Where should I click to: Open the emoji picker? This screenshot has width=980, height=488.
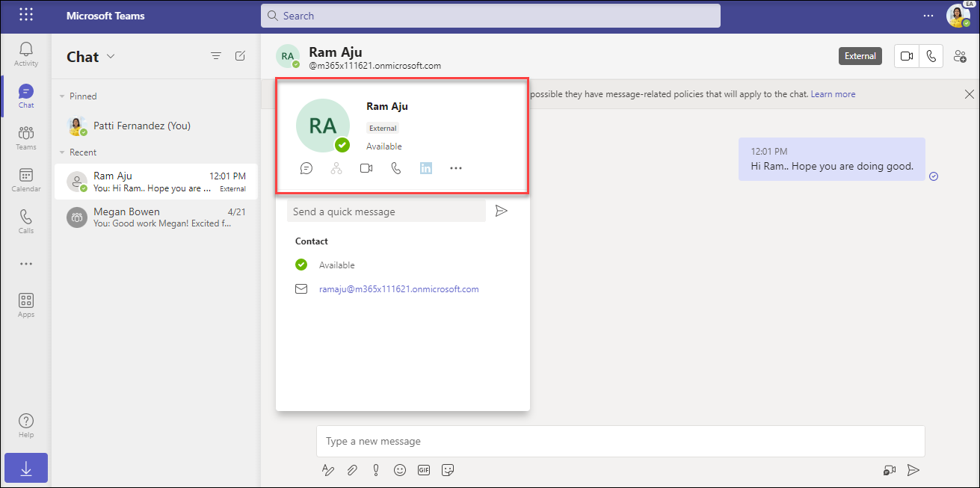(x=400, y=470)
